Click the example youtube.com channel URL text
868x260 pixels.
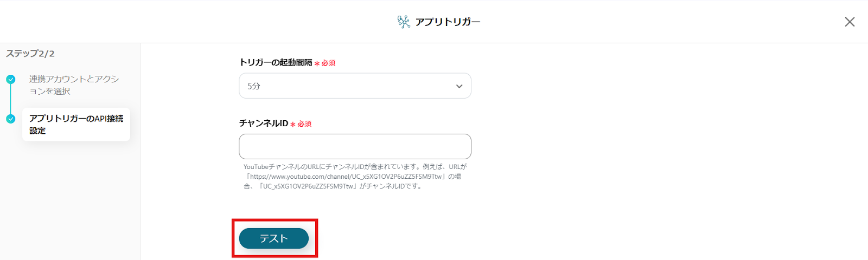pyautogui.click(x=346, y=177)
